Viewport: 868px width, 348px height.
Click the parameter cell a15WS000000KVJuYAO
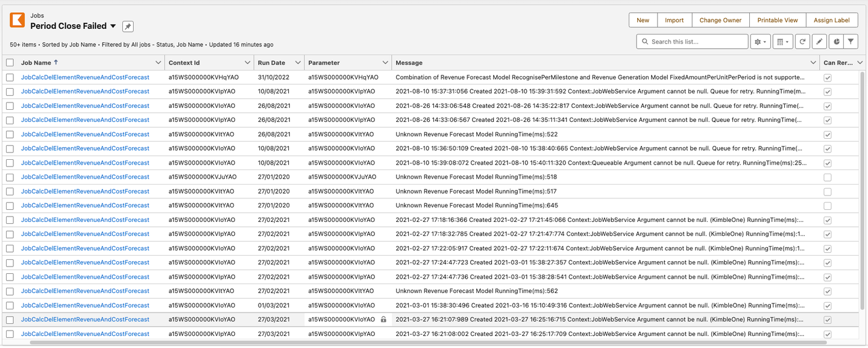[342, 177]
